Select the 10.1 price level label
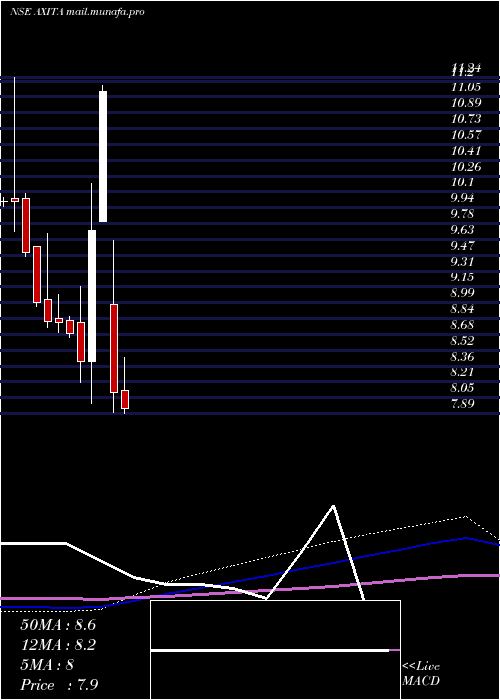The width and height of the screenshot is (500, 700). pyautogui.click(x=462, y=182)
